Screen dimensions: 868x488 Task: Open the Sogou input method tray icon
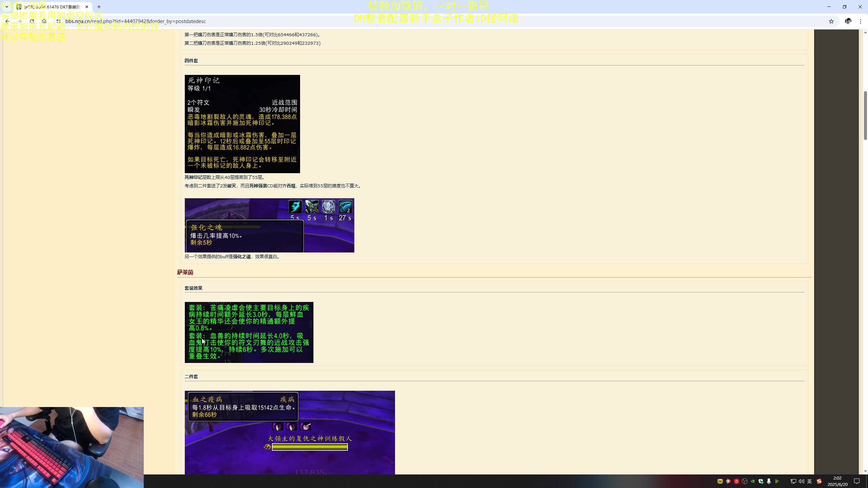point(819,481)
